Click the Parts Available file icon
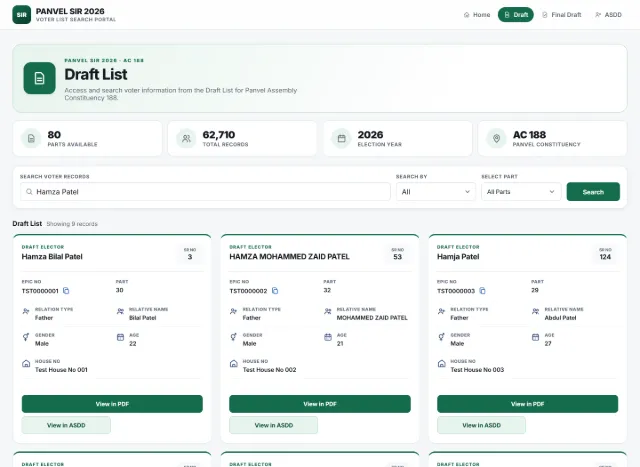 pyautogui.click(x=31, y=139)
